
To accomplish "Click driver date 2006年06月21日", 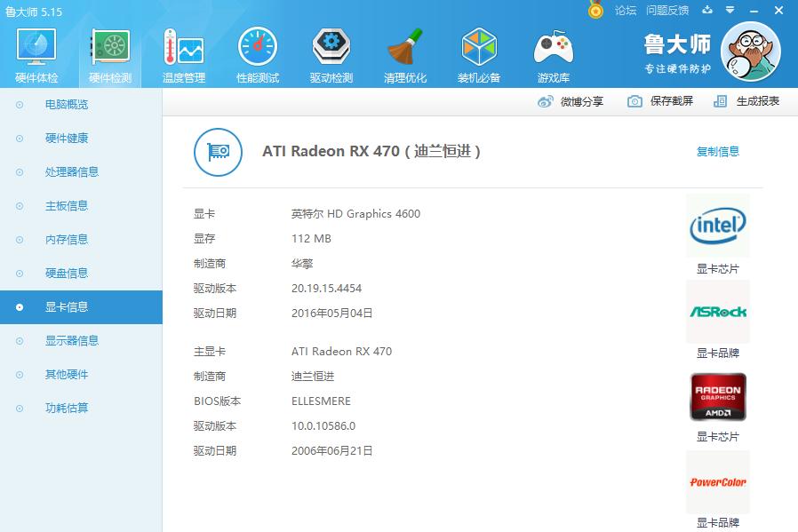I will [331, 451].
